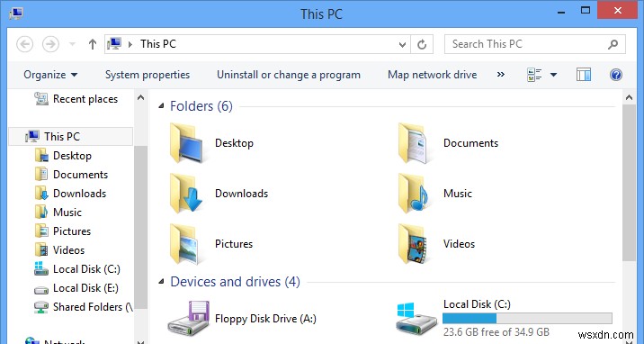Viewport: 644px width, 344px height.
Task: Maximize the This PC window
Action: point(586,11)
